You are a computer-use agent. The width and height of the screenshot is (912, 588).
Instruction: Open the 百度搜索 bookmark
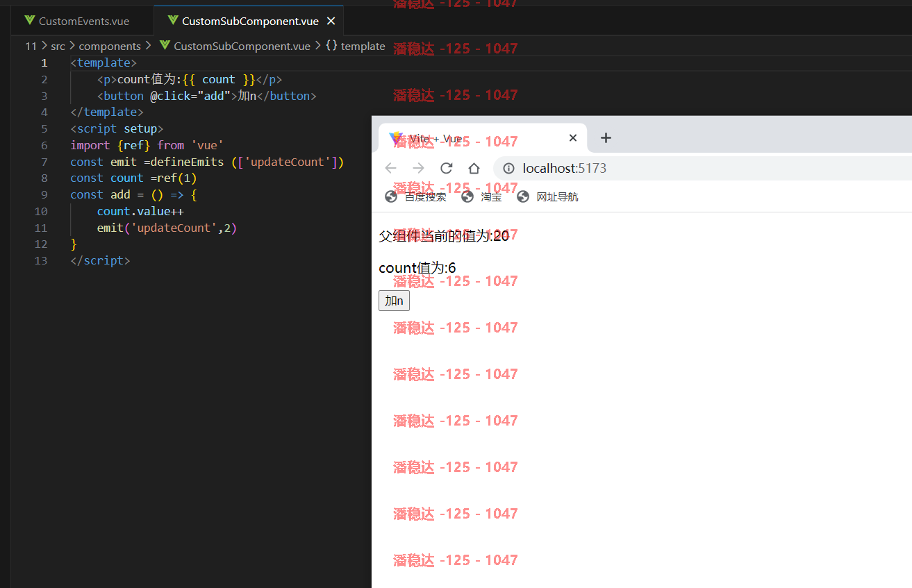415,196
